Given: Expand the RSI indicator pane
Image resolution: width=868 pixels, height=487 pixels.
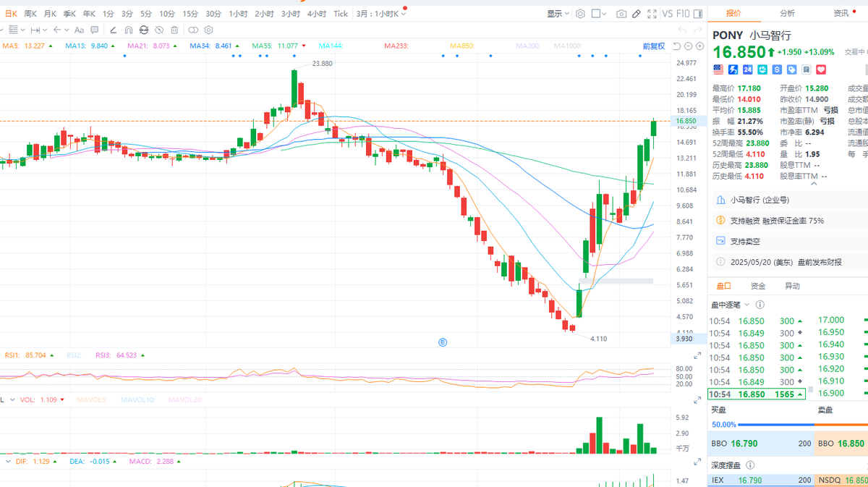Looking at the screenshot, I should (x=697, y=355).
